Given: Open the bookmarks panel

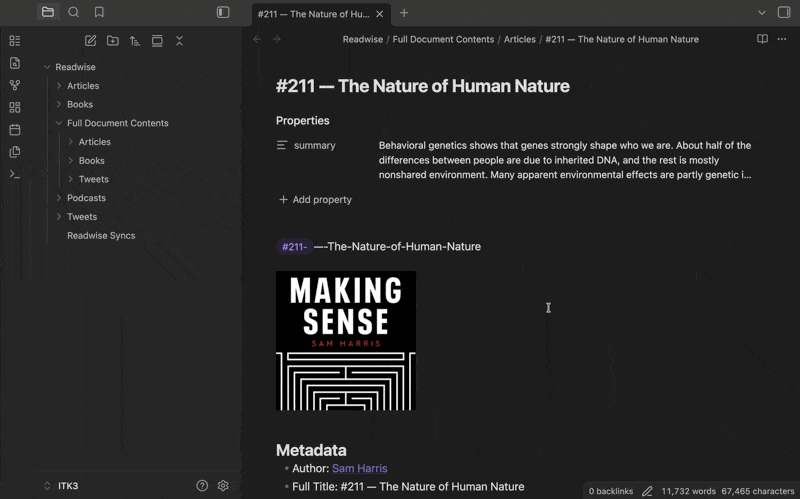Looking at the screenshot, I should pos(99,12).
